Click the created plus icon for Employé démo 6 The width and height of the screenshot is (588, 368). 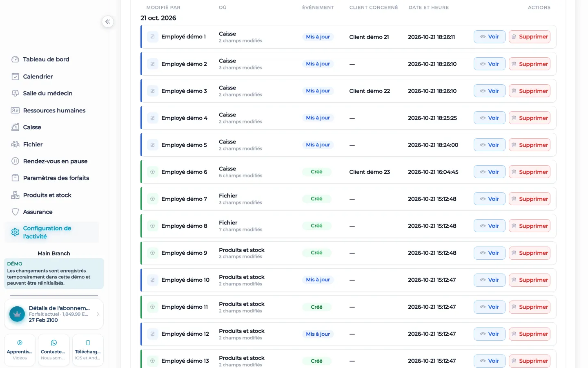pos(152,172)
